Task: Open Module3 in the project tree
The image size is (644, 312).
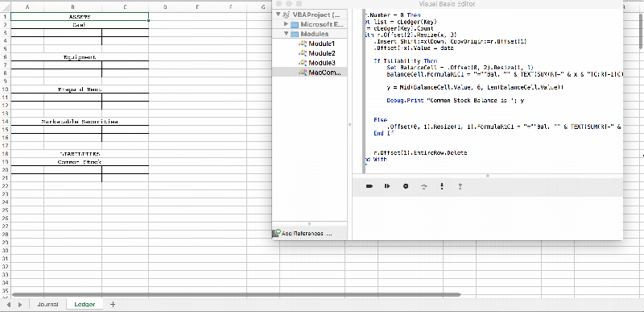Action: coord(317,63)
